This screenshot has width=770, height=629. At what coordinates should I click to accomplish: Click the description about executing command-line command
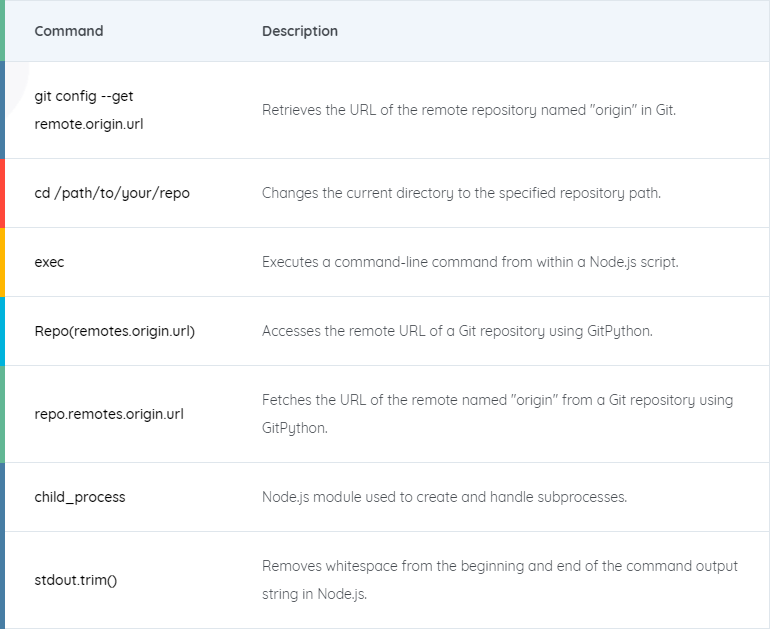pyautogui.click(x=470, y=262)
